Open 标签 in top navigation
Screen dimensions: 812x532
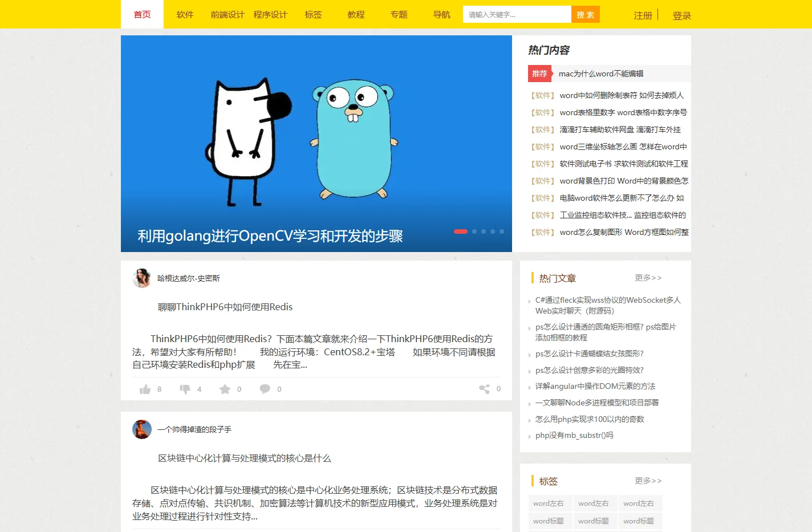(x=313, y=14)
